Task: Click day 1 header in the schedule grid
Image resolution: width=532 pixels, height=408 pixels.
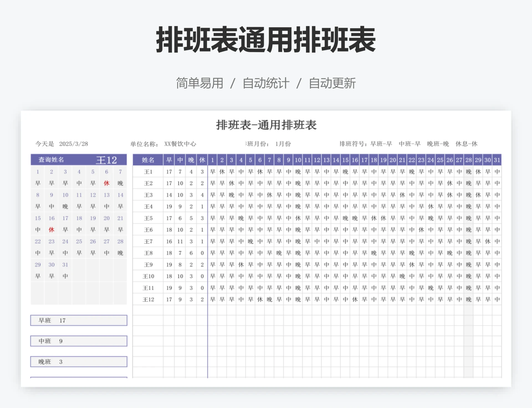Action: (x=212, y=160)
